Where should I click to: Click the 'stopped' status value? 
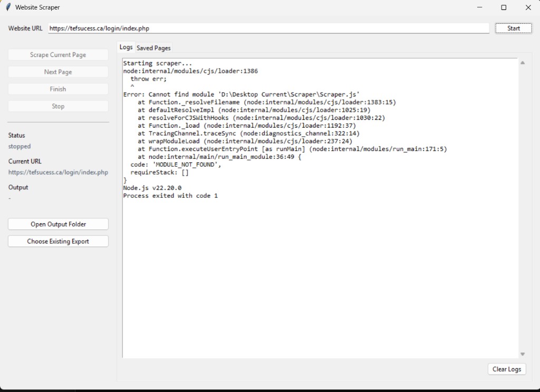click(x=20, y=146)
